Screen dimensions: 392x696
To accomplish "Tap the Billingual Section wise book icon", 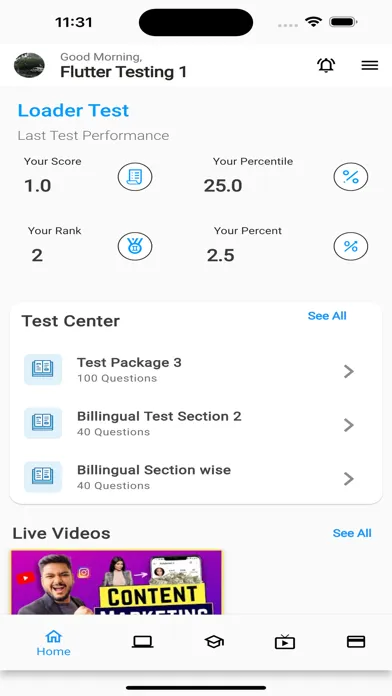I will pyautogui.click(x=43, y=476).
